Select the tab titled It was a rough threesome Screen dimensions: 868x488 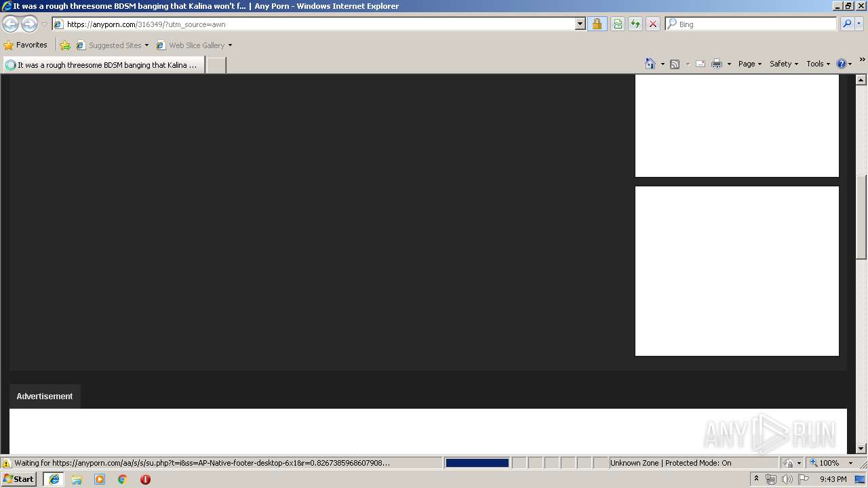pyautogui.click(x=104, y=65)
